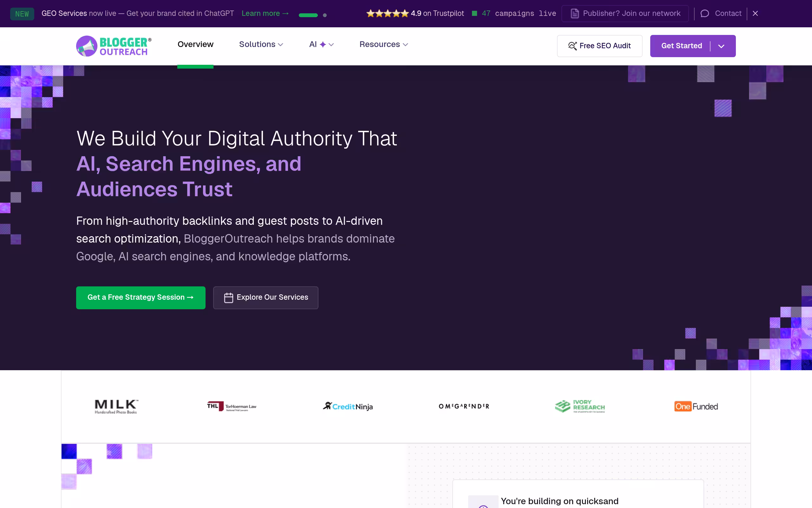Screen dimensions: 812x508
Task: Open the Get Started dropdown arrow
Action: (x=721, y=46)
